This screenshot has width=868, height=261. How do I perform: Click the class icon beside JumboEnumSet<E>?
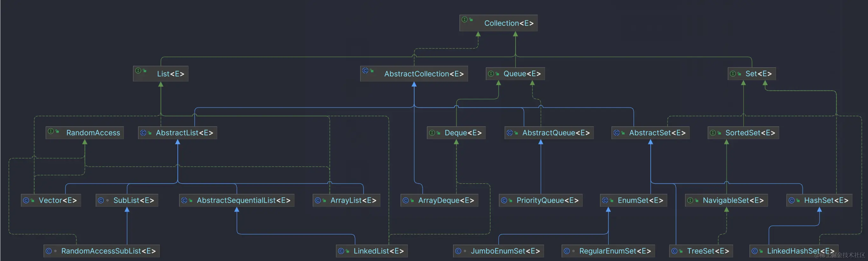click(x=458, y=251)
